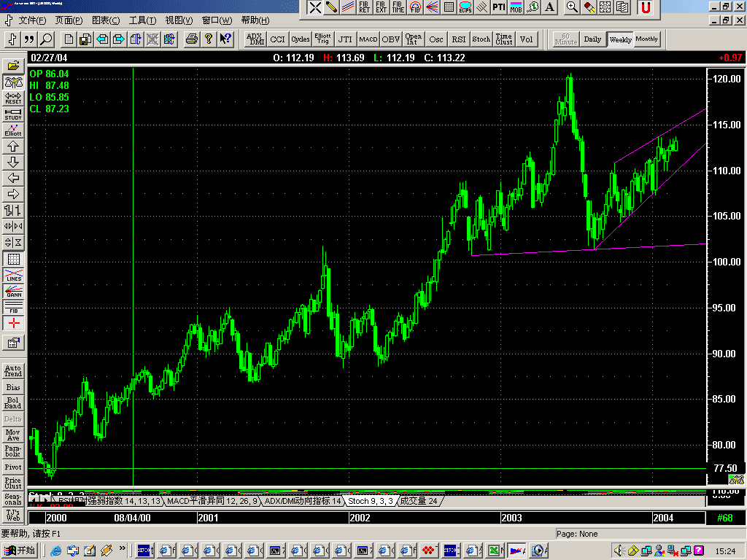Open the Windows 开始 start button
The image size is (747, 560).
click(x=20, y=551)
